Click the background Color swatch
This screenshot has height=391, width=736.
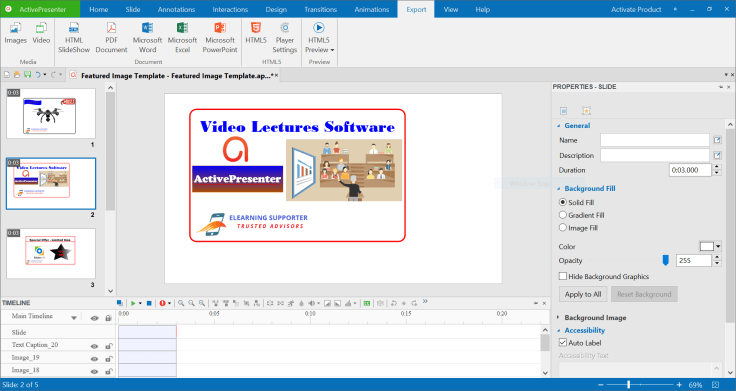(707, 246)
